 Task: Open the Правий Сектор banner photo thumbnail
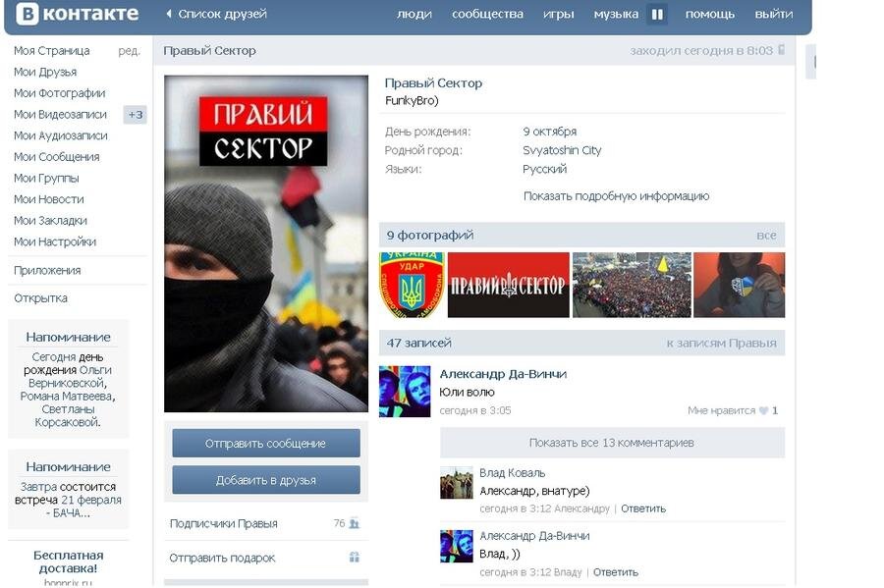[x=509, y=285]
